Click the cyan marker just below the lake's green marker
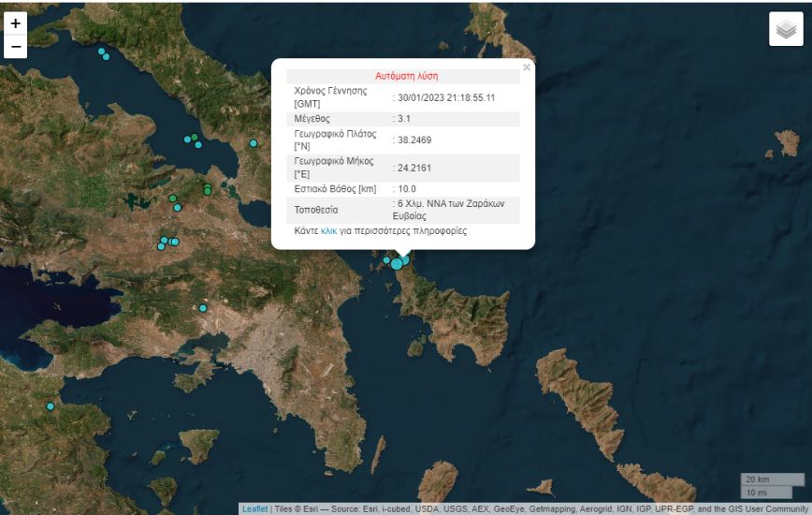812x515 pixels. click(177, 208)
